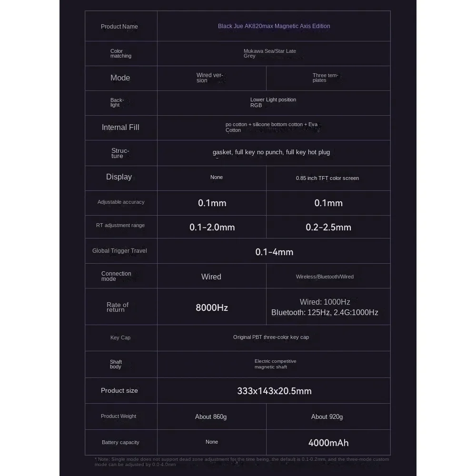The image size is (476, 476).
Task: Click the "About 920g" product weight value
Action: click(x=327, y=417)
